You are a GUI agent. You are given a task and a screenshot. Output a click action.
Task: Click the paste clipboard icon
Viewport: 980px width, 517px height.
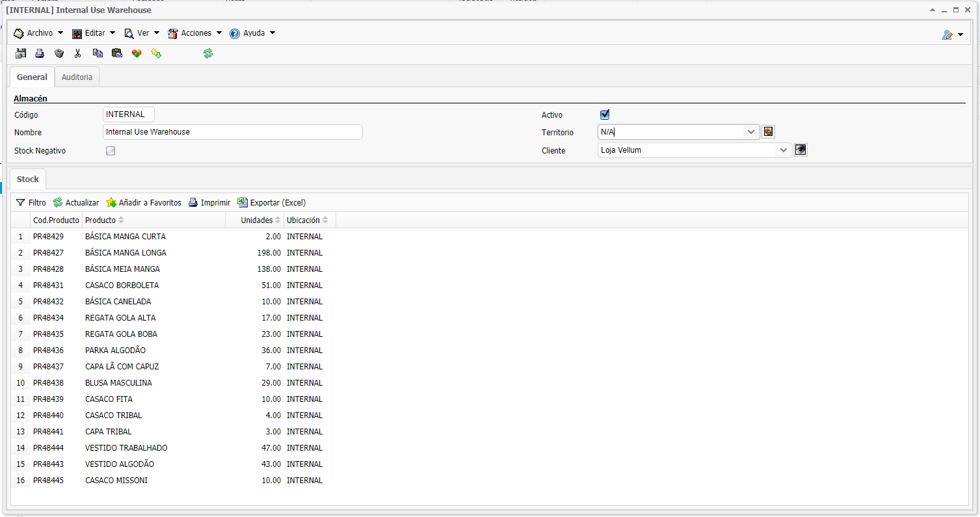tap(117, 53)
